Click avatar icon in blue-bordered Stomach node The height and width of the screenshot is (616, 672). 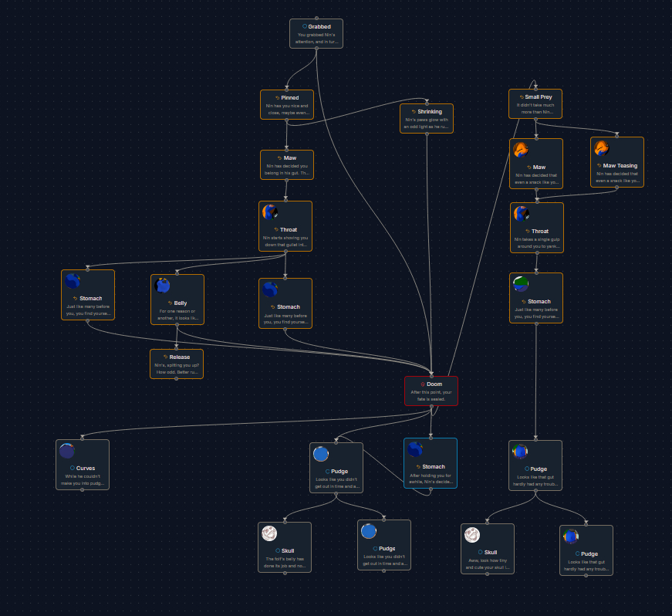[415, 449]
